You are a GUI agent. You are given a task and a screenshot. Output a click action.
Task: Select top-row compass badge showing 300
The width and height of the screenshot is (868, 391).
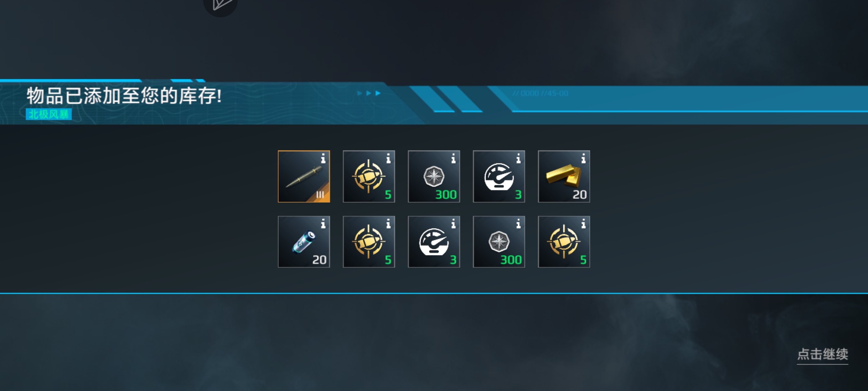(x=434, y=176)
